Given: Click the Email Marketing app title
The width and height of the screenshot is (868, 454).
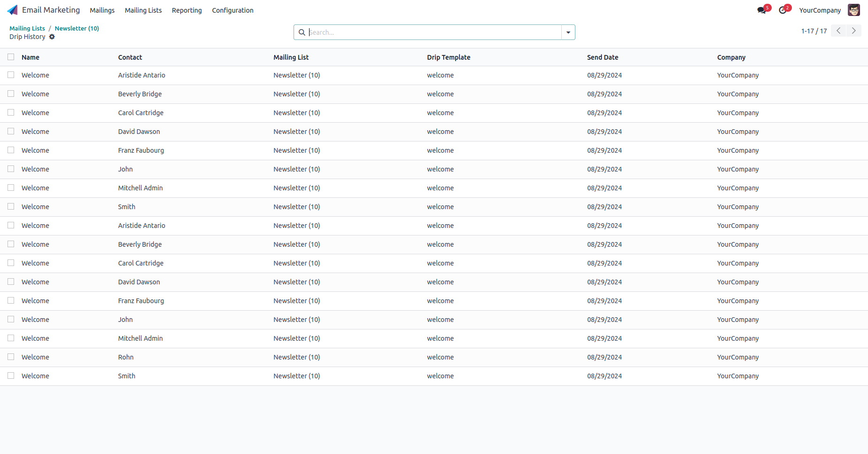Looking at the screenshot, I should 51,10.
